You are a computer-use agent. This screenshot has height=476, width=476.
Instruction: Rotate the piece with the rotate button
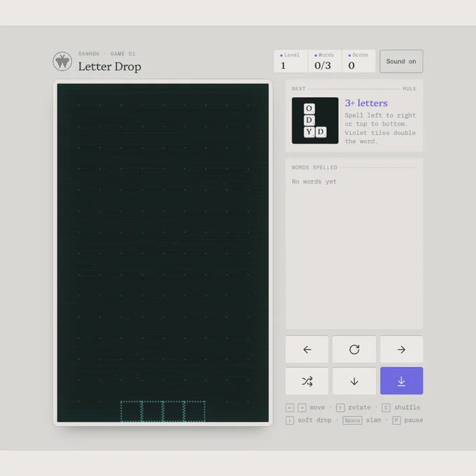point(354,349)
